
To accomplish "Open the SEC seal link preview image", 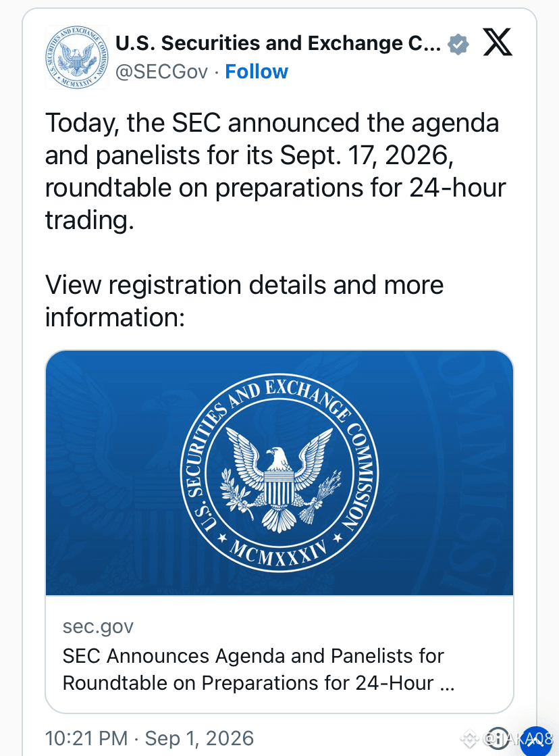I will tap(279, 473).
